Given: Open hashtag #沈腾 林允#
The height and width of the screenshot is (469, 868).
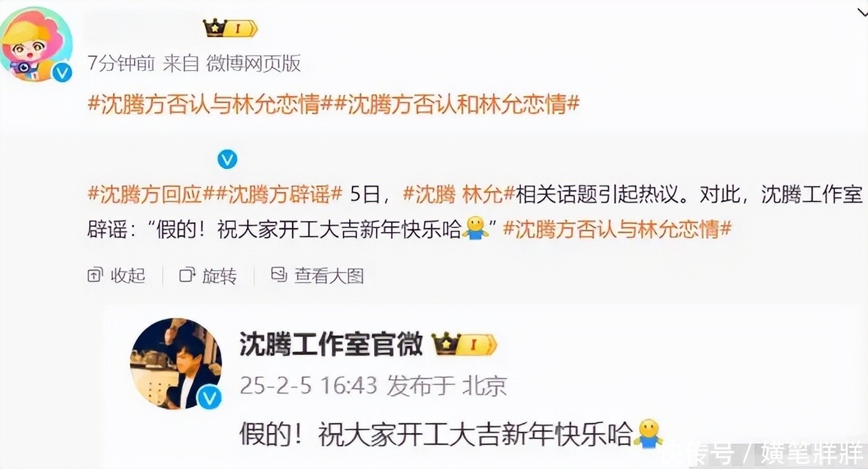Looking at the screenshot, I should click(x=459, y=194).
